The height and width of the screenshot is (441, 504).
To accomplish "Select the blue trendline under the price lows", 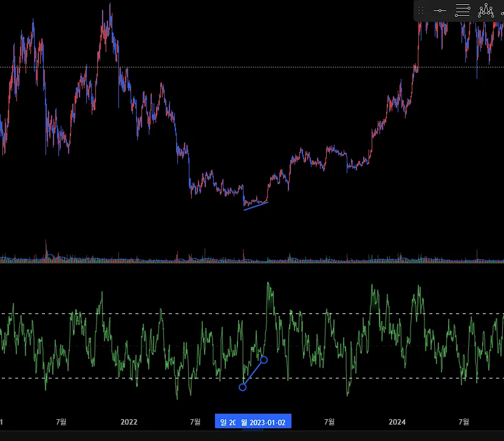I will click(x=256, y=206).
